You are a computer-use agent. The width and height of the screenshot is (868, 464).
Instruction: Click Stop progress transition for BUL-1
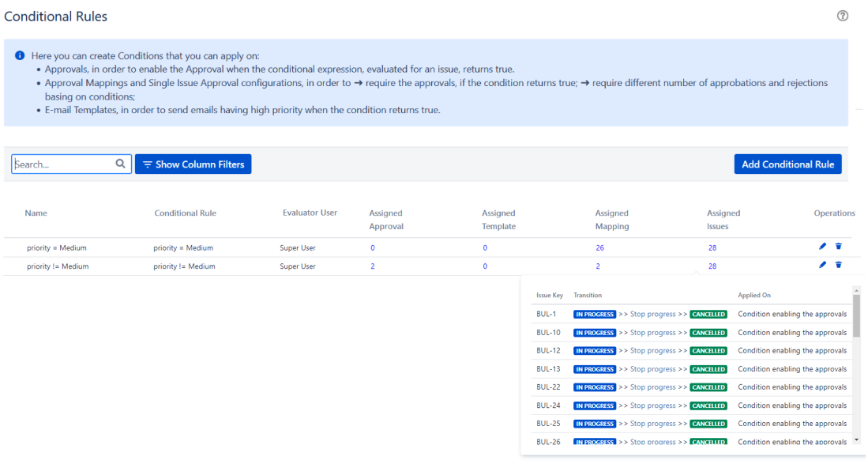(652, 315)
